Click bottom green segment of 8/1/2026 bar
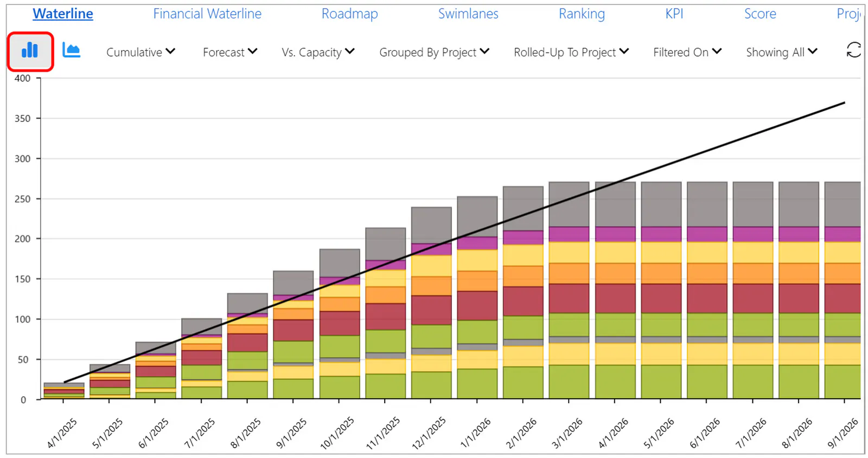Screen dimensions: 868x458 [x=799, y=382]
